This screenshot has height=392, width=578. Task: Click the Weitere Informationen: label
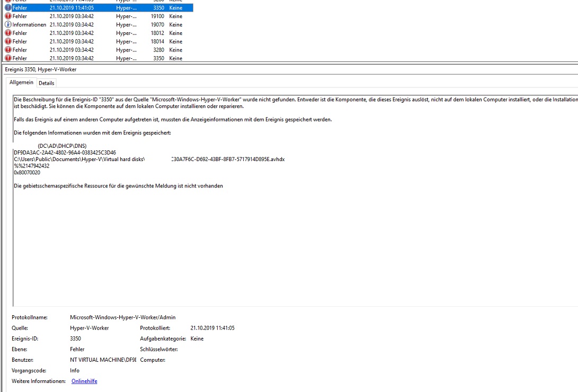click(x=39, y=381)
